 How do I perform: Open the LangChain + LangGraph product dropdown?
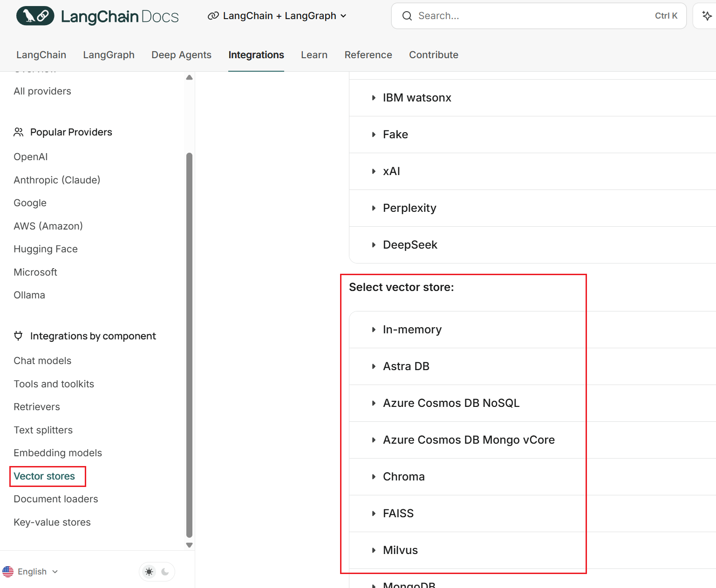tap(277, 16)
